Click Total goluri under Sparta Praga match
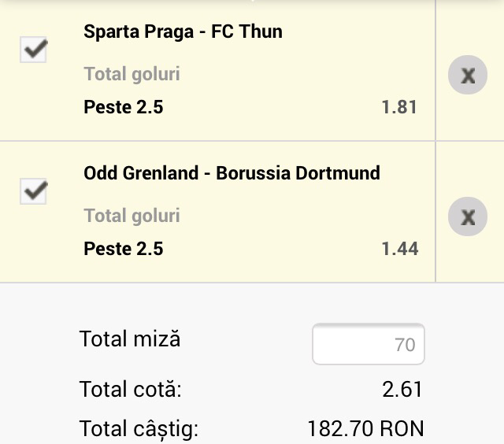This screenshot has height=444, width=504. (132, 74)
